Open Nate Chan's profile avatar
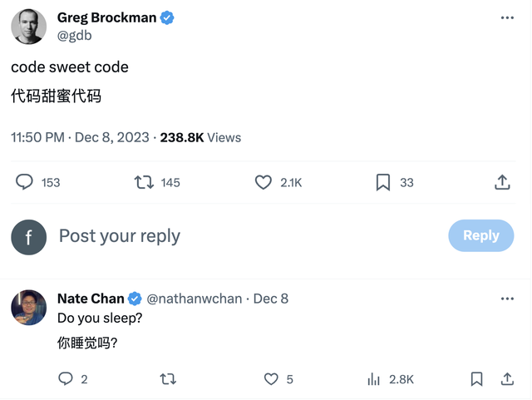This screenshot has width=532, height=400. coord(28,308)
